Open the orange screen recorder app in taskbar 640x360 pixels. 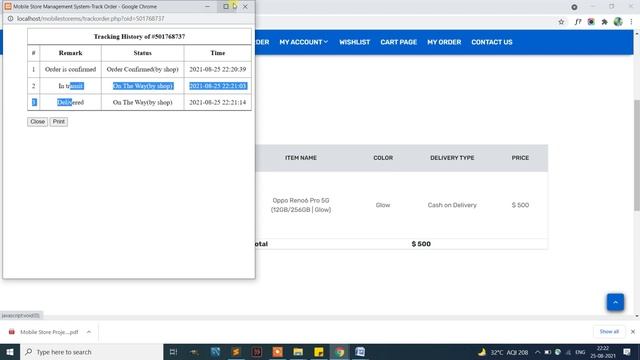(x=277, y=352)
